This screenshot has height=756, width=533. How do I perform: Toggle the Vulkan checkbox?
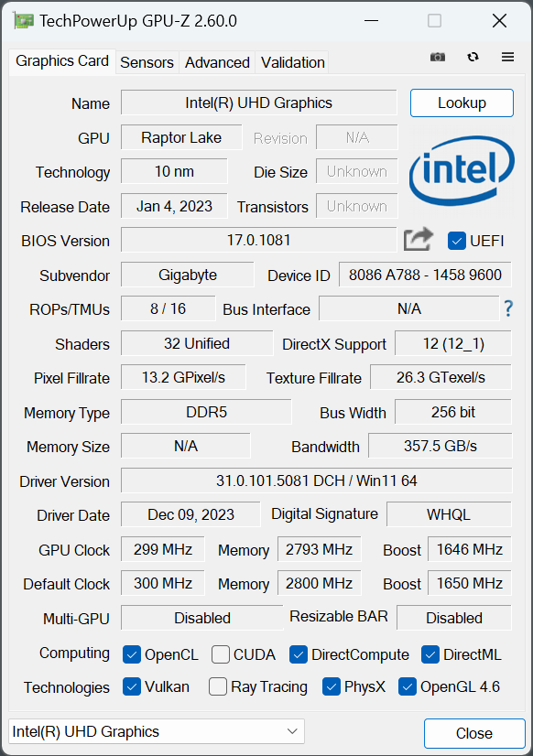(x=132, y=686)
